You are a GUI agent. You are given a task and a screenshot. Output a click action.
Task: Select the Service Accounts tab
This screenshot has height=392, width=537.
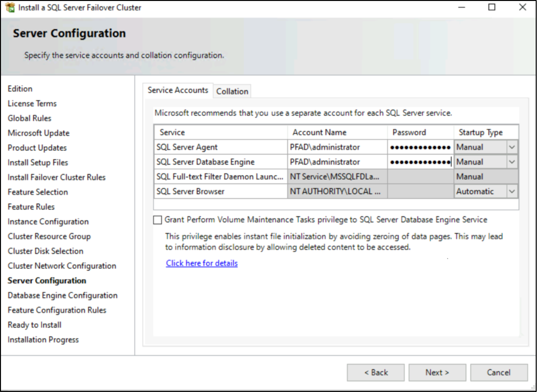click(178, 90)
